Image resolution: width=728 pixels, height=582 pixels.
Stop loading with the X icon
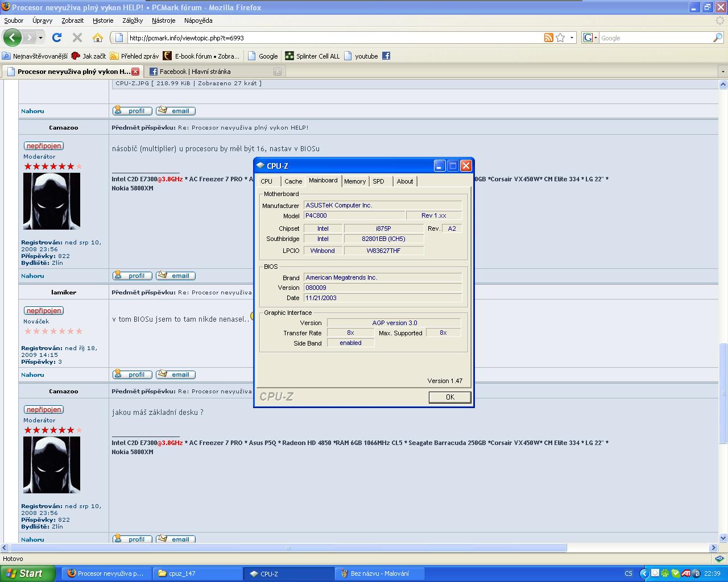coord(77,38)
